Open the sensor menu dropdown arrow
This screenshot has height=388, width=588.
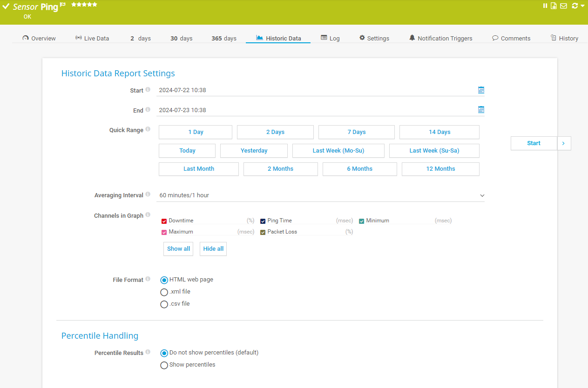click(582, 6)
